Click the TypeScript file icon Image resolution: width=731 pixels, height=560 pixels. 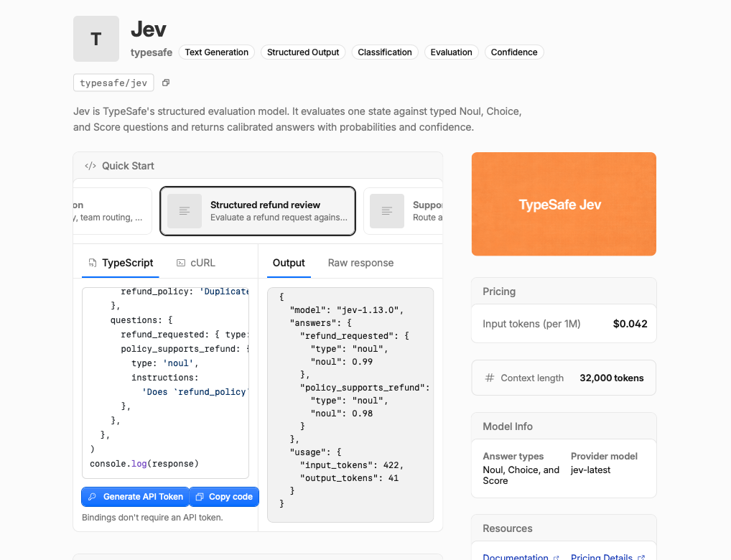[93, 263]
